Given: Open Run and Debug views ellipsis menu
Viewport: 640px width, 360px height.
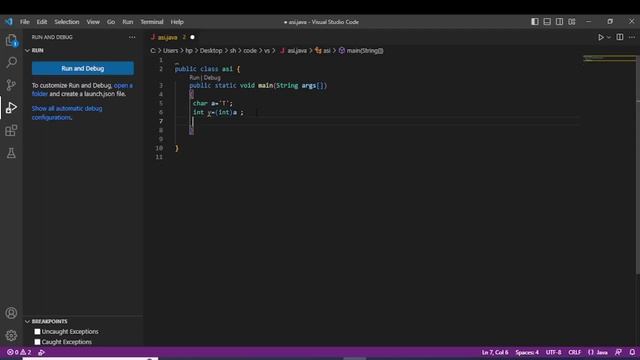Looking at the screenshot, I should tap(132, 37).
